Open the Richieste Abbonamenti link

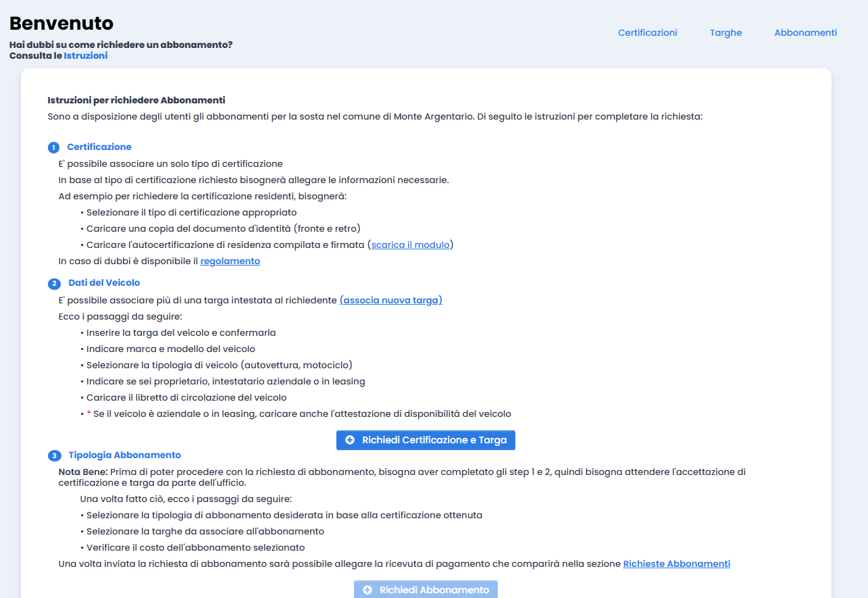pyautogui.click(x=676, y=563)
